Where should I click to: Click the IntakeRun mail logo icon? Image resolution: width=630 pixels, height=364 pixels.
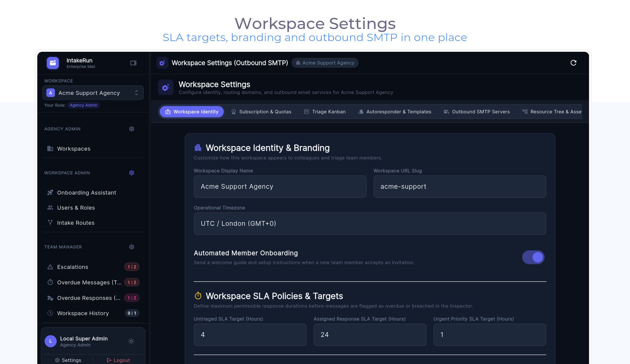[x=53, y=63]
